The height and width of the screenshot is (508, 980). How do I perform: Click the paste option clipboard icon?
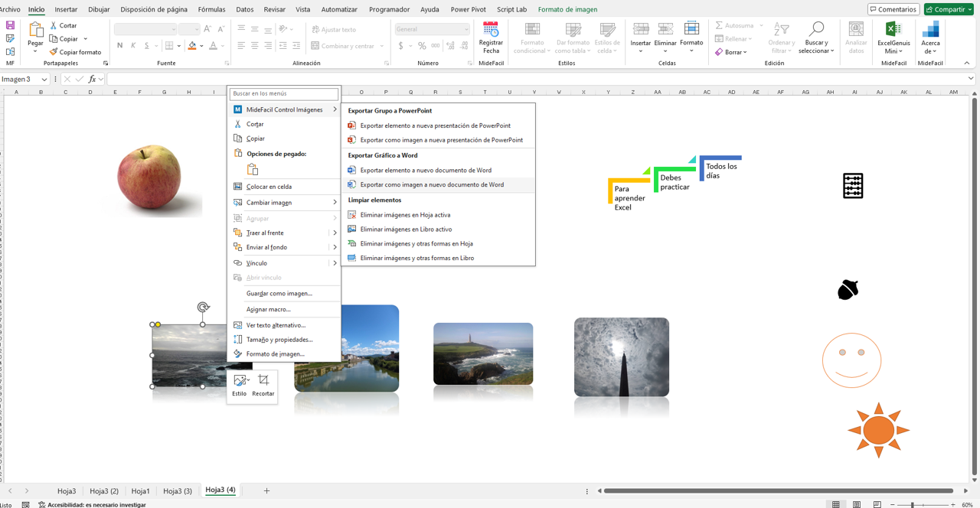pyautogui.click(x=252, y=169)
